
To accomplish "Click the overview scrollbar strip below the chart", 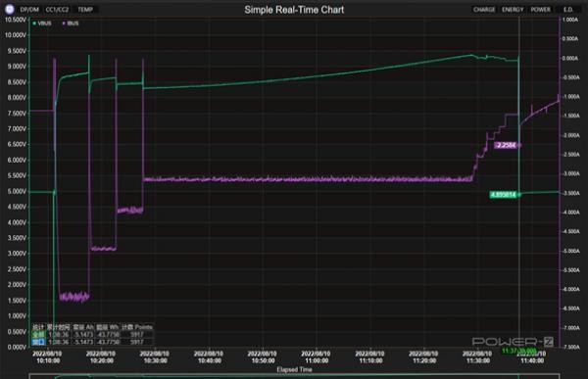I will tap(294, 376).
